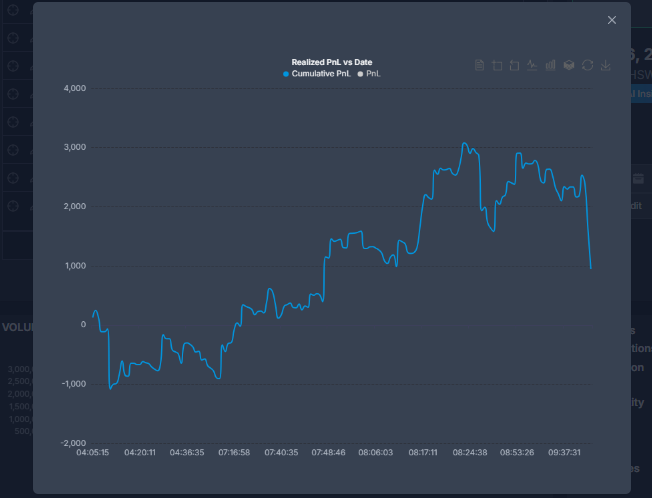Image resolution: width=652 pixels, height=498 pixels.
Task: Click the 07:48:46 x-axis time label
Action: coord(328,452)
